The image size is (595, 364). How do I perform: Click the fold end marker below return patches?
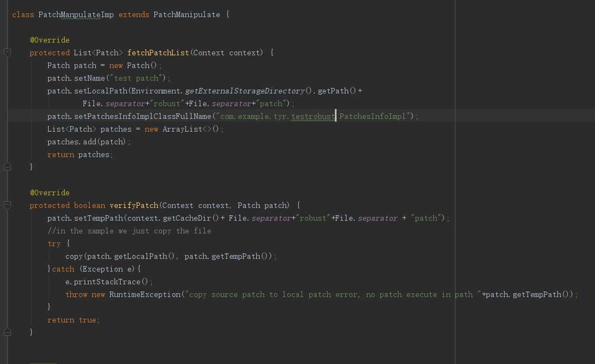tap(7, 167)
